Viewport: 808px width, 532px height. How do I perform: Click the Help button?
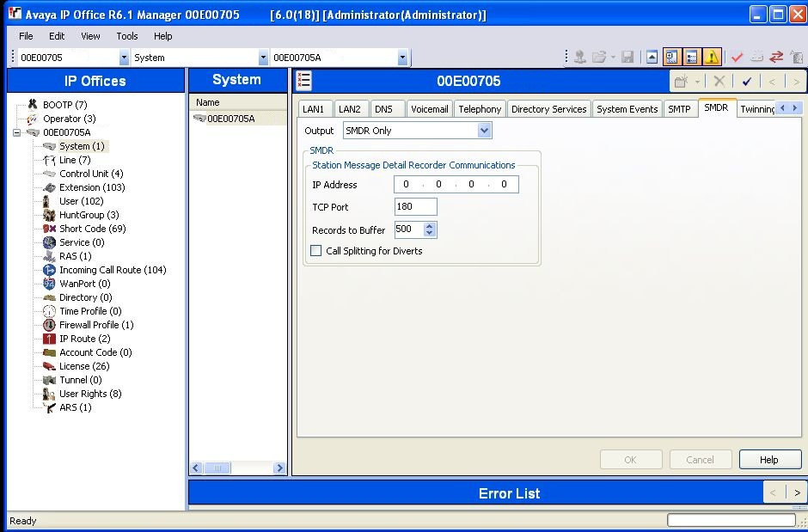click(770, 460)
